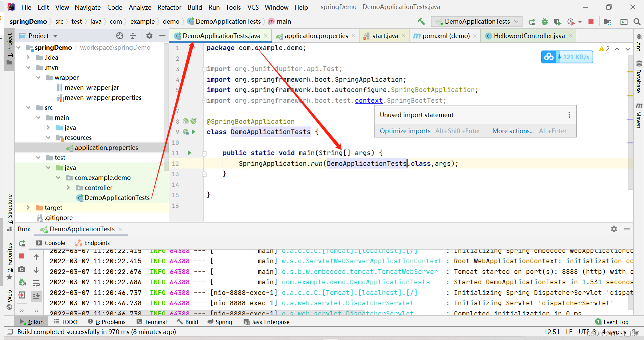Rerun the configuration in the Run panel
The image size is (644, 340).
22,243
